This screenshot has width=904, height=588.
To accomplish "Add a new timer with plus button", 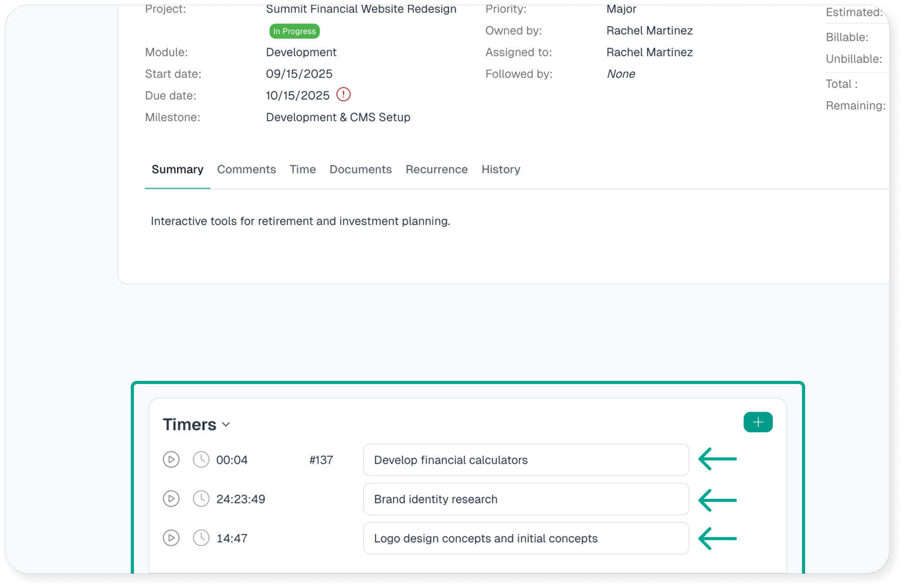I will pos(758,422).
